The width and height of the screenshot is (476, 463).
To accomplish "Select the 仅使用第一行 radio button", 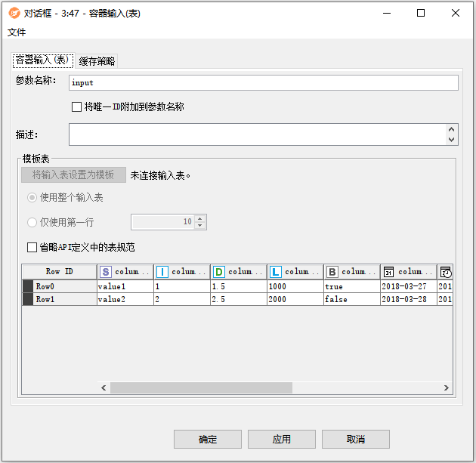I will pyautogui.click(x=32, y=222).
